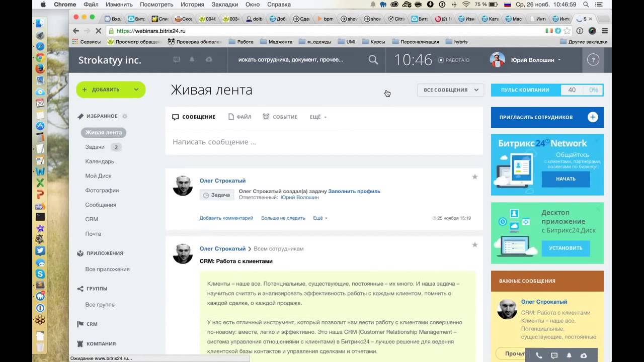Collapse ГРУППЫ sidebar section

(92, 289)
